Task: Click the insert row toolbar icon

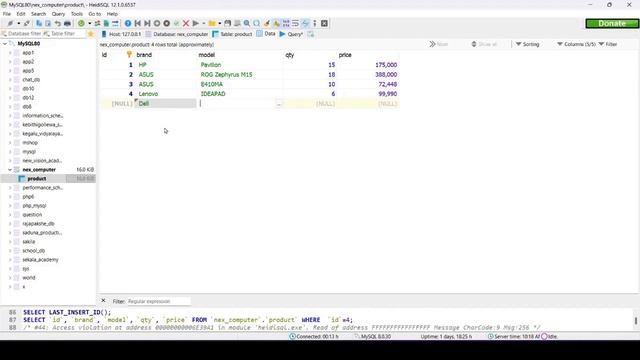Action: coord(157,23)
